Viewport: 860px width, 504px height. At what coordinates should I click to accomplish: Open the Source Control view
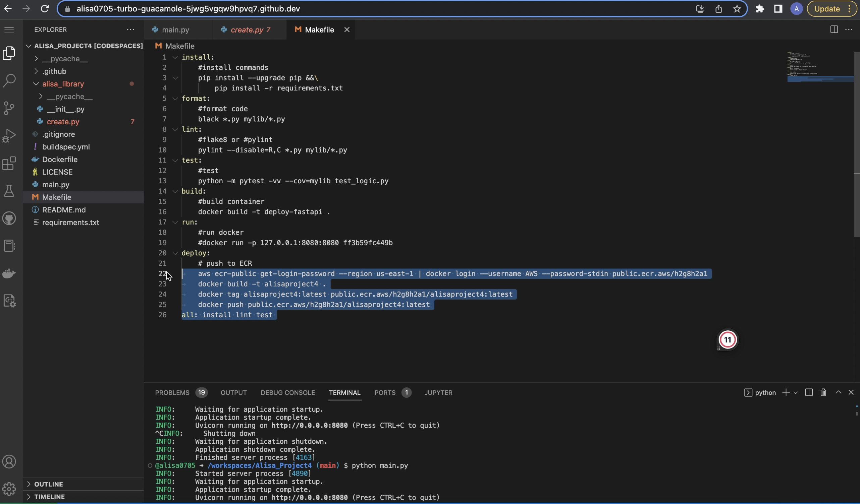coord(9,109)
